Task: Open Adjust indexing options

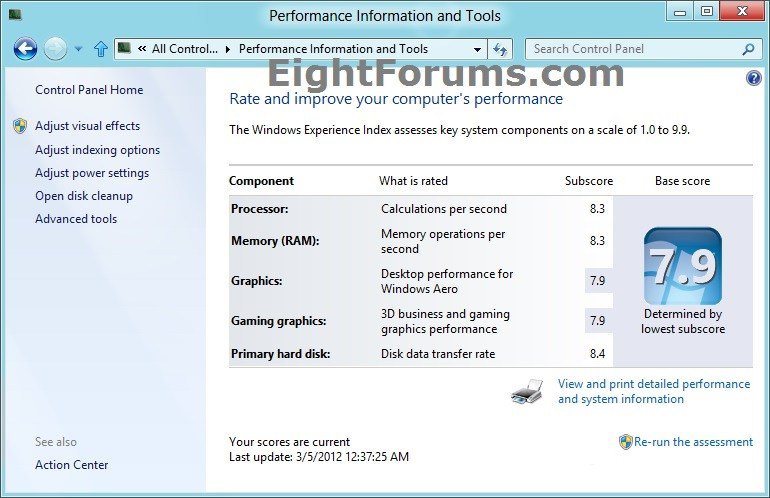Action: [x=97, y=150]
